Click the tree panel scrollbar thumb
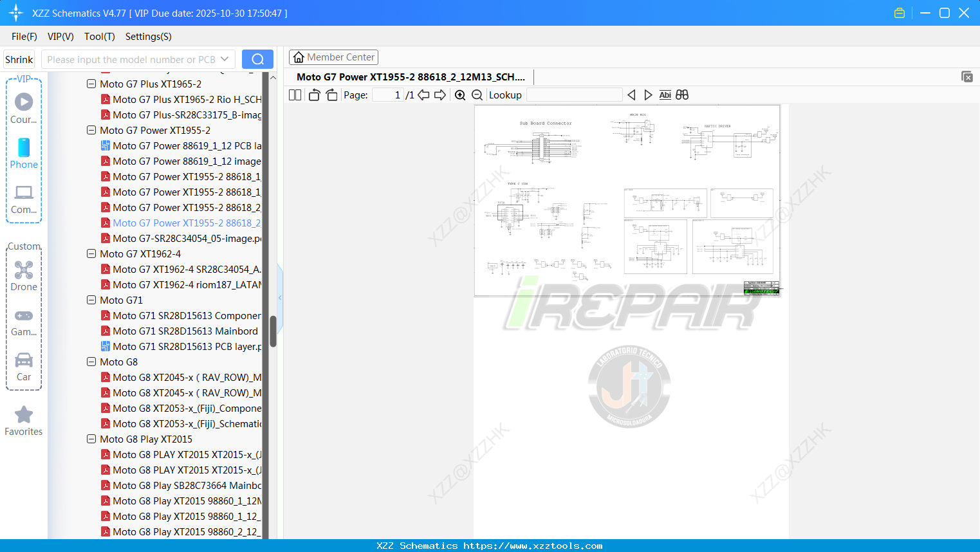Screen dimensions: 980x552 coord(273,331)
